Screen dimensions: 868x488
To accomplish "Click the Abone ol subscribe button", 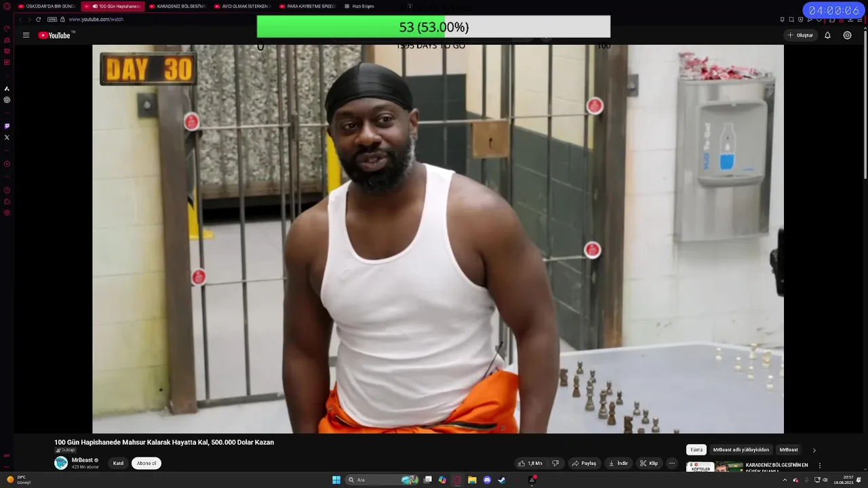I will 146,464.
